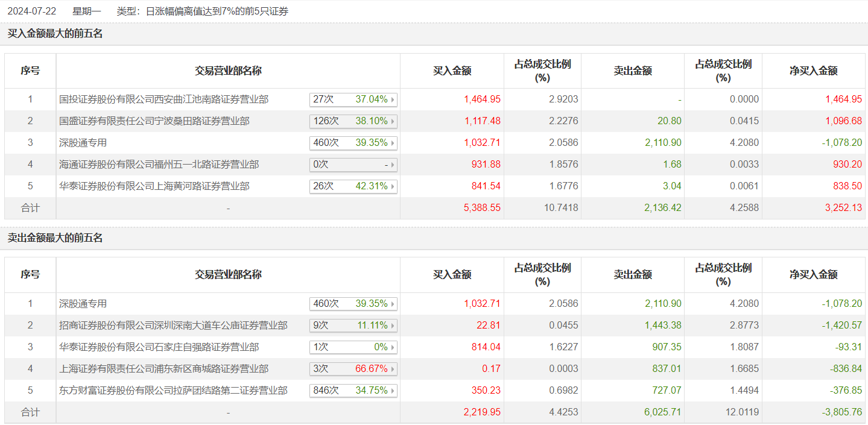Click the 12.0119 total percentage cell
868x425 pixels.
tap(742, 412)
